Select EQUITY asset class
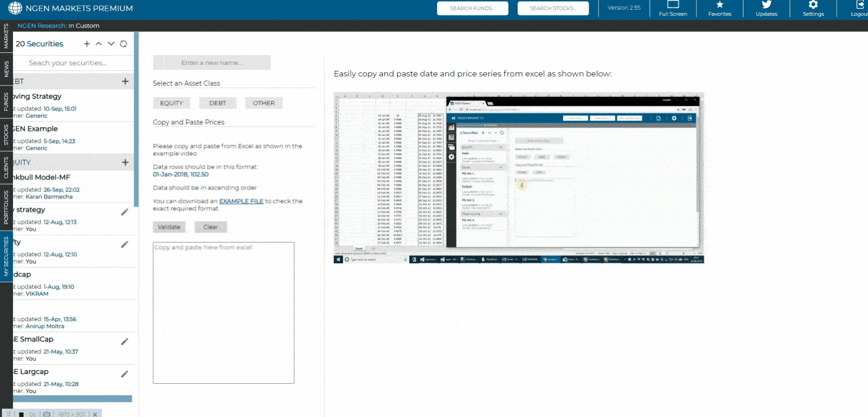This screenshot has width=868, height=417. coord(171,103)
